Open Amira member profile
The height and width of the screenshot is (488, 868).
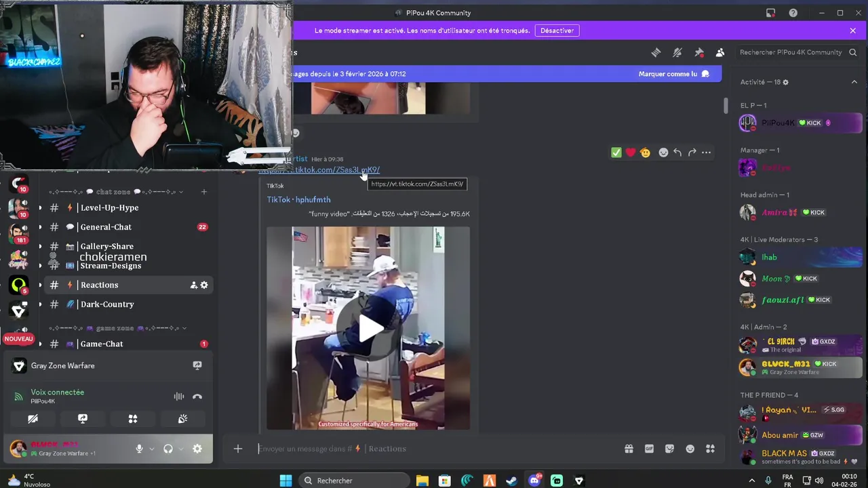click(800, 213)
